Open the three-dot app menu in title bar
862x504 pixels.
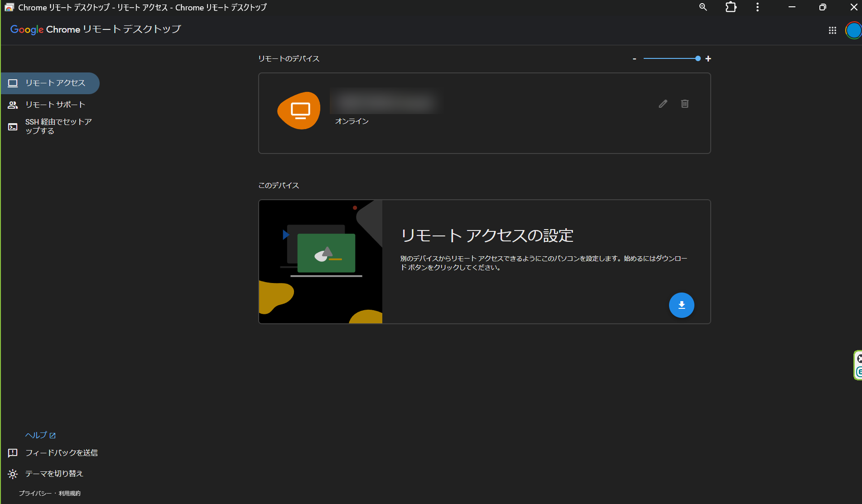(757, 7)
